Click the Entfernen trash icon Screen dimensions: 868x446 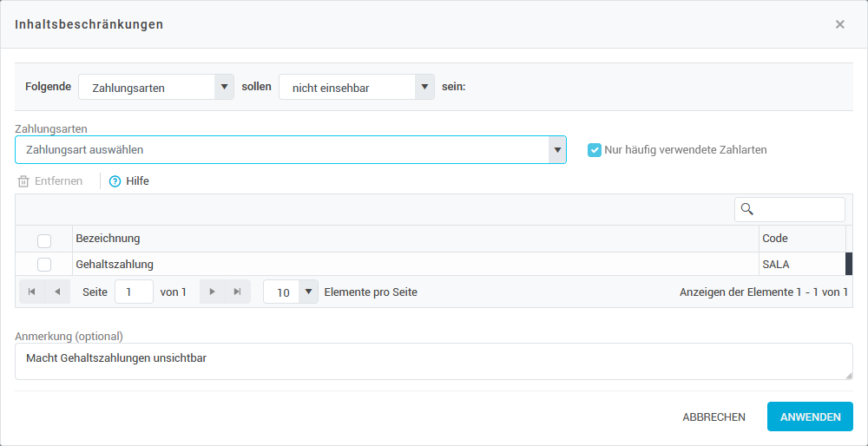tap(23, 181)
